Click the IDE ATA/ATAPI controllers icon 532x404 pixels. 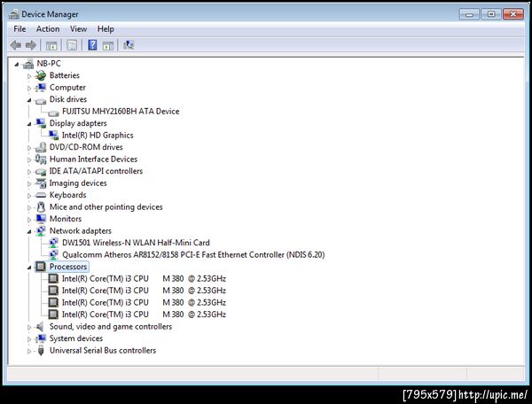(41, 172)
